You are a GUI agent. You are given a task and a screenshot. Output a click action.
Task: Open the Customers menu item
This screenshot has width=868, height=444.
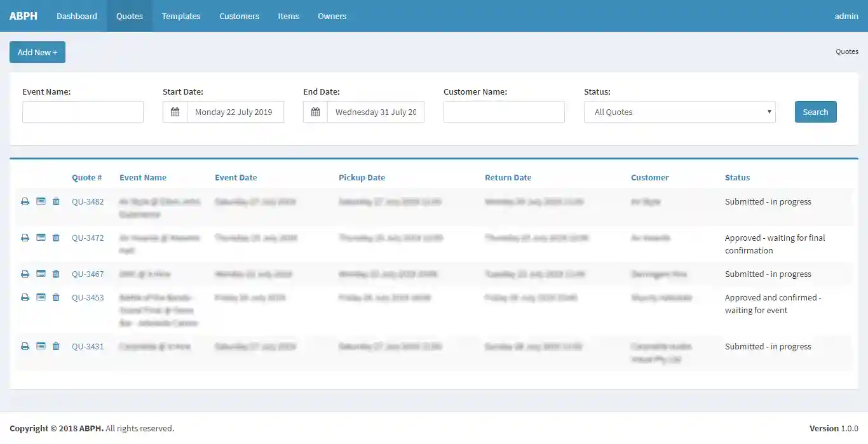click(x=239, y=16)
